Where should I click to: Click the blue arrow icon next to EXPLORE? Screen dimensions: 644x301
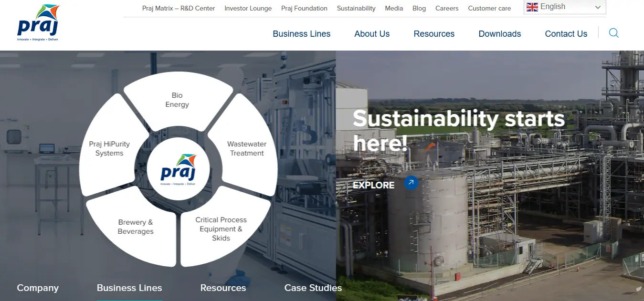(x=411, y=183)
